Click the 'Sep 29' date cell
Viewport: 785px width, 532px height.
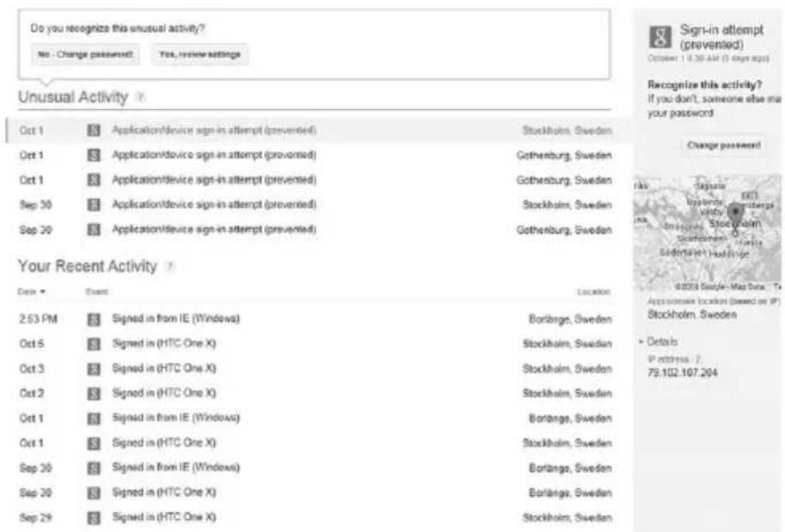[35, 517]
